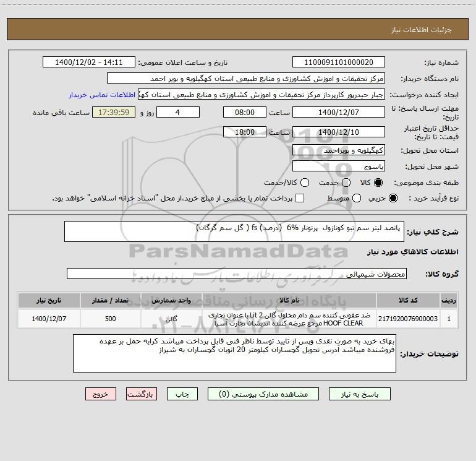Click the need number field 1100091101000020
This screenshot has height=461, width=476.
(x=339, y=62)
